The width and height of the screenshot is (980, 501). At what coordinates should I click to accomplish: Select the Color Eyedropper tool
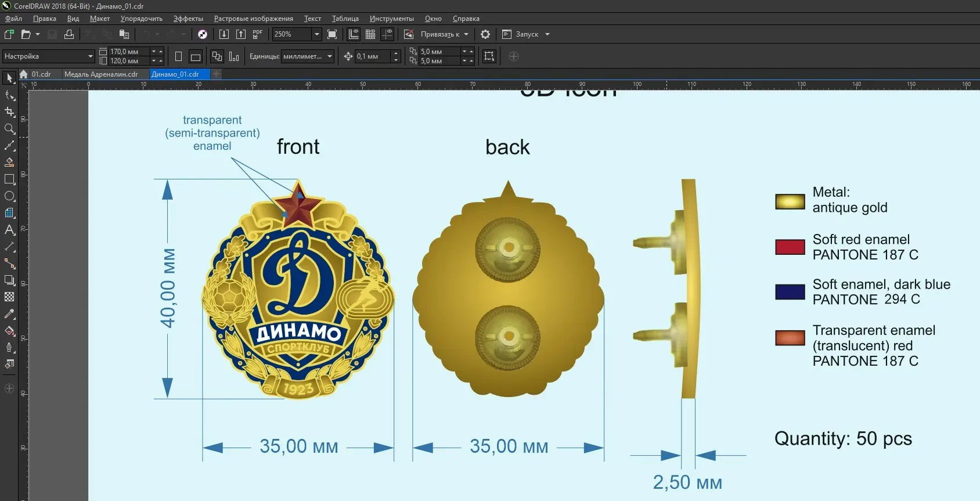tap(9, 314)
